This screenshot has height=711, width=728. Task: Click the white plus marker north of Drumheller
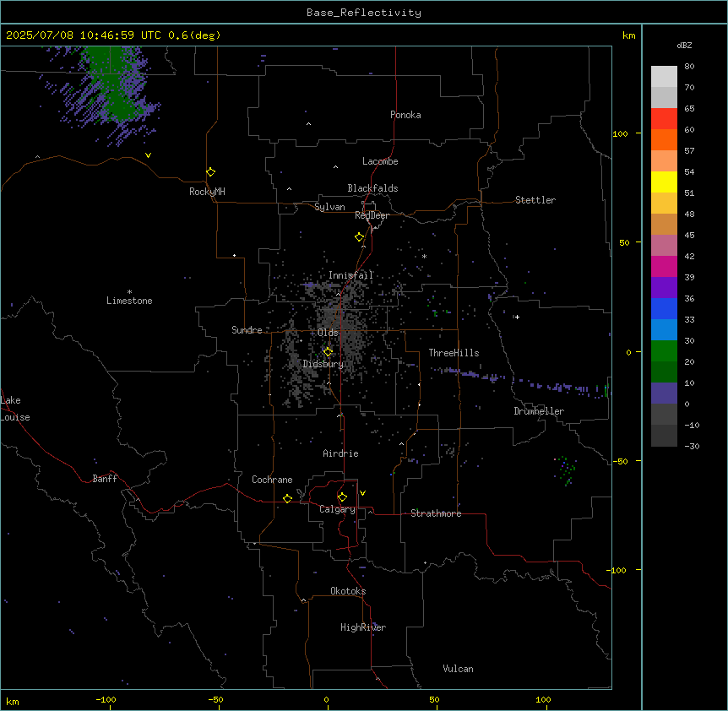tap(517, 317)
